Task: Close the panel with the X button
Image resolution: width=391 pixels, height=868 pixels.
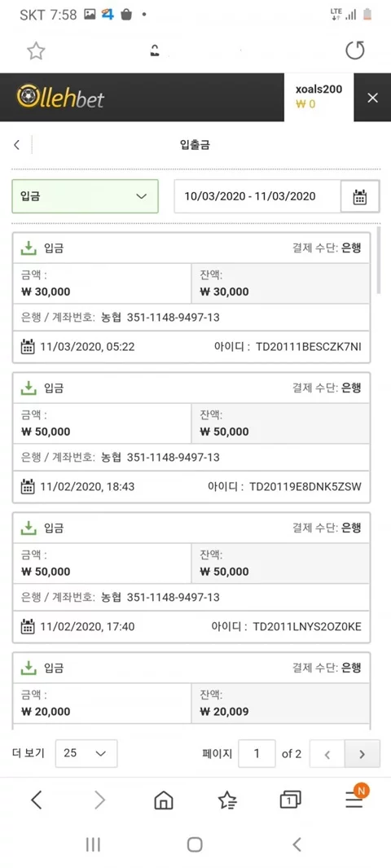Action: point(373,98)
